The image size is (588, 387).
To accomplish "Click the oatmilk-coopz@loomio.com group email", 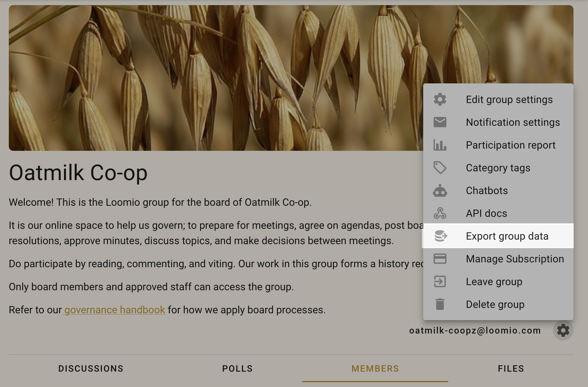I will 475,330.
